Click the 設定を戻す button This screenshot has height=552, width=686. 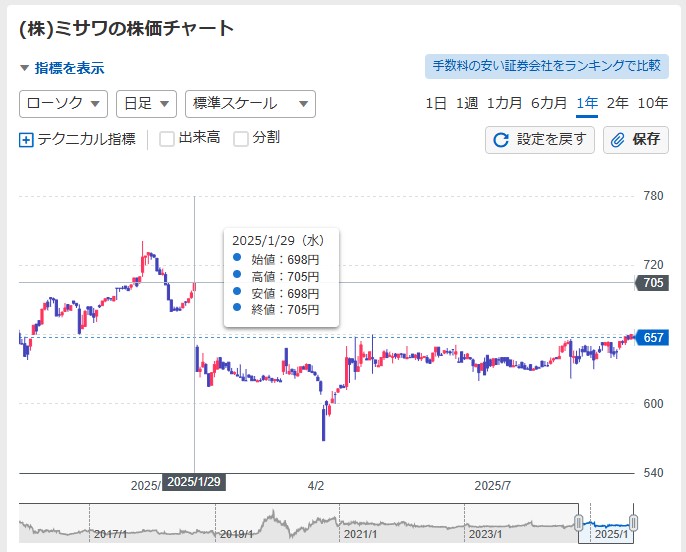[x=539, y=140]
